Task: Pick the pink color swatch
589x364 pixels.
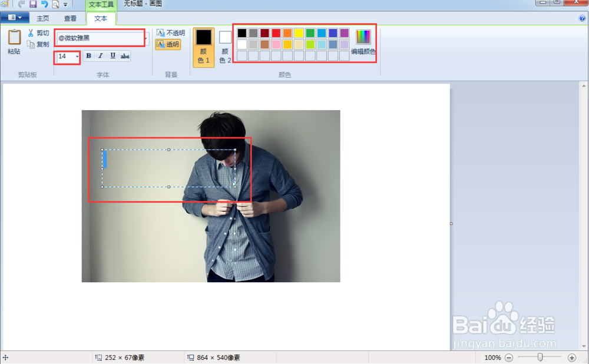Action: [x=276, y=44]
